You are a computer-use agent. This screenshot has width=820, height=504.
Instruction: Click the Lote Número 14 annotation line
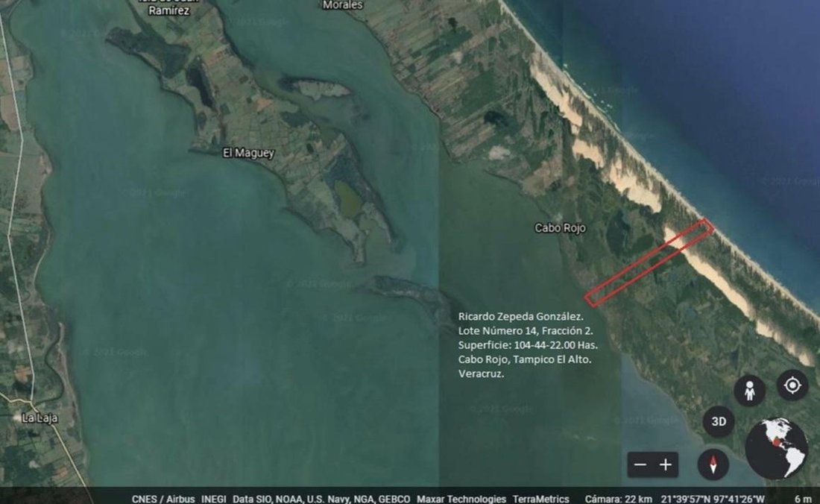point(526,330)
